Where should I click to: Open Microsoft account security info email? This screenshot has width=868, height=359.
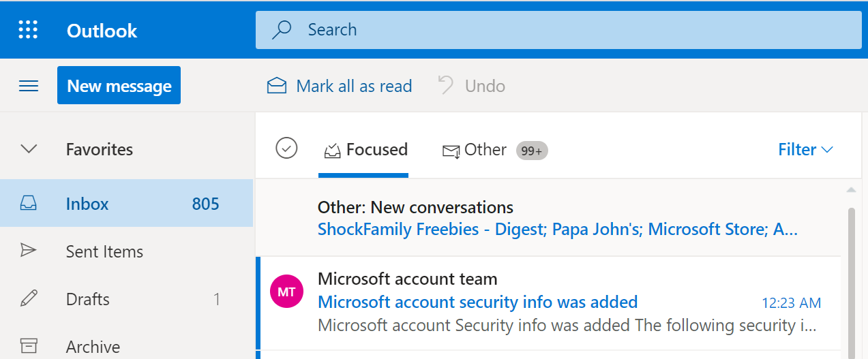[477, 302]
